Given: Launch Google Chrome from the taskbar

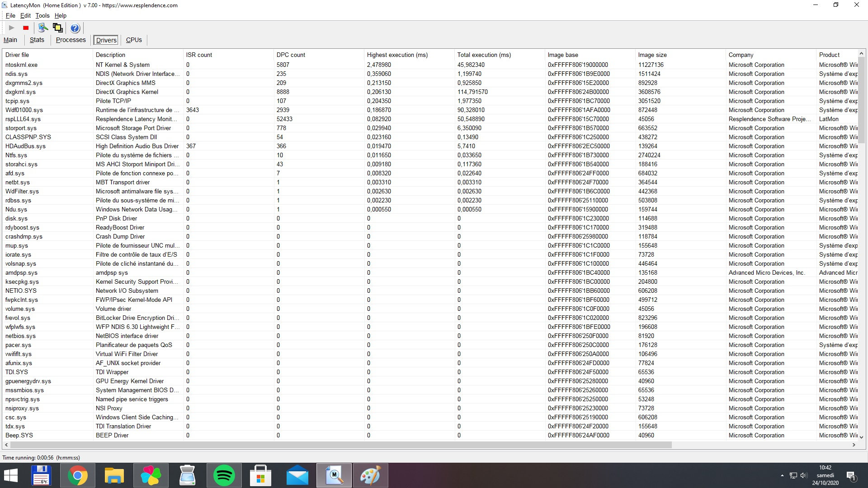Looking at the screenshot, I should pyautogui.click(x=77, y=475).
